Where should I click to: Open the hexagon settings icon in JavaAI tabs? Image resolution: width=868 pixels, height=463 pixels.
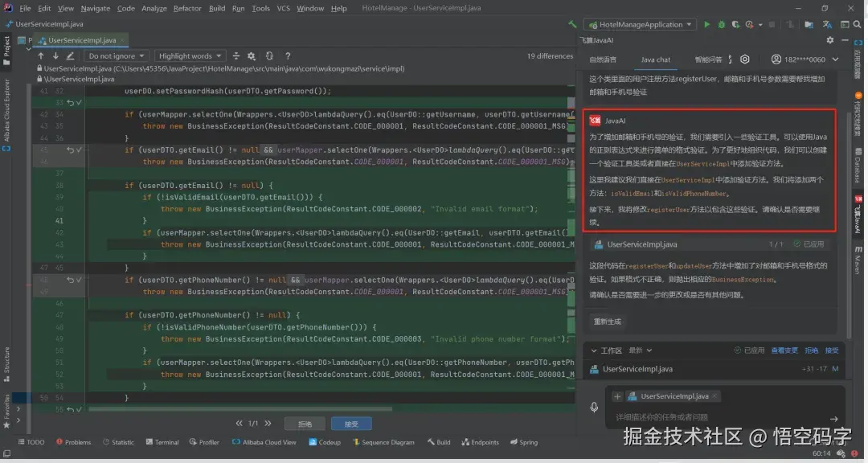(745, 59)
